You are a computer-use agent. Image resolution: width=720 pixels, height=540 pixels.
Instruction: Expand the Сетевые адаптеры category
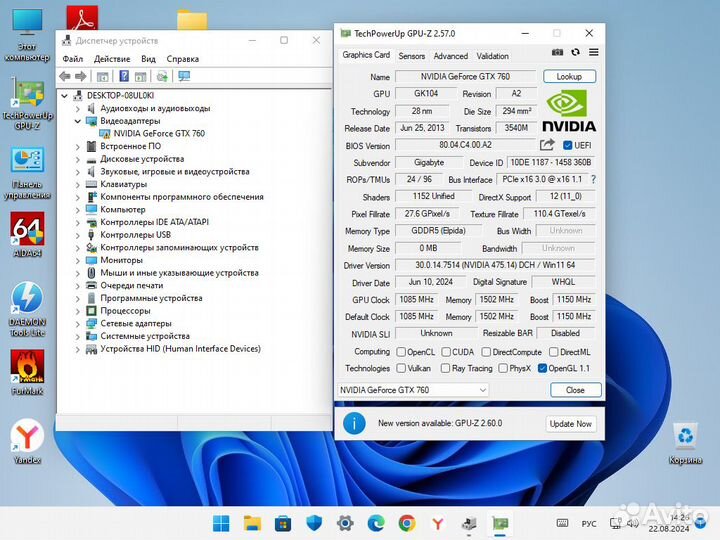77,324
